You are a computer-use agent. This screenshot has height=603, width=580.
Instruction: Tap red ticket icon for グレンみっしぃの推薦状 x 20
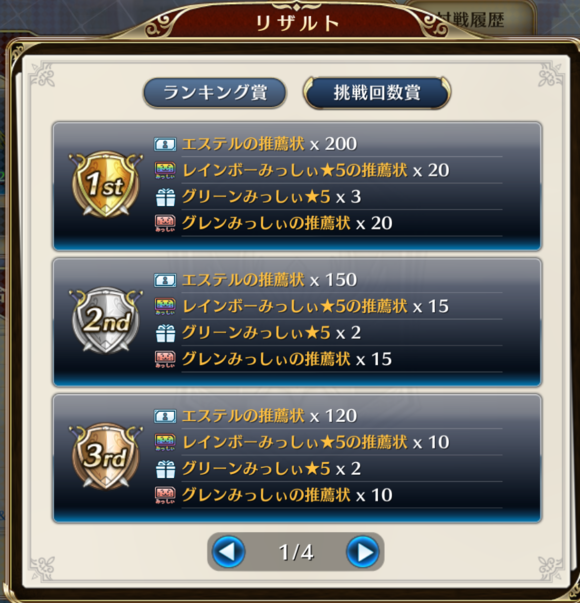pos(165,223)
